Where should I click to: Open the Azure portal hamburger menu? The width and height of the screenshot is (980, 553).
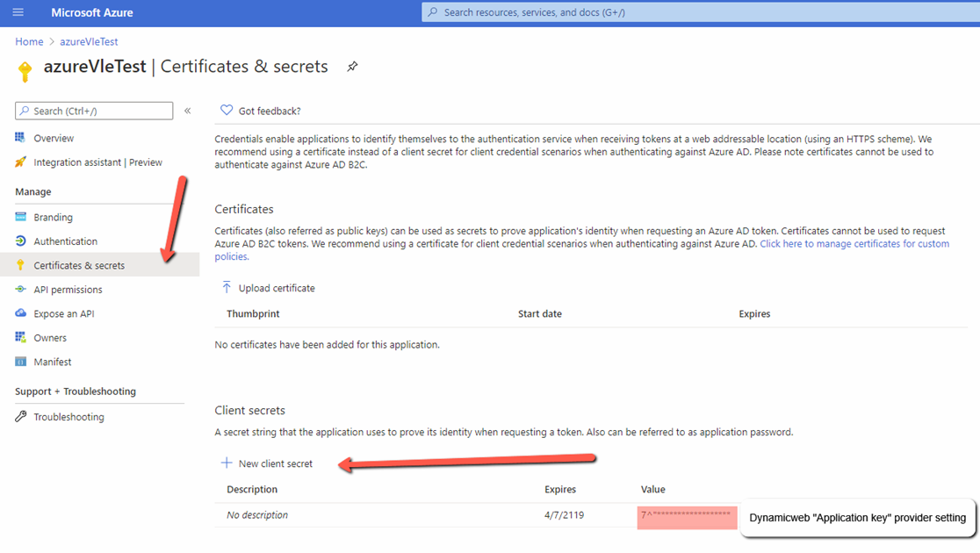18,12
